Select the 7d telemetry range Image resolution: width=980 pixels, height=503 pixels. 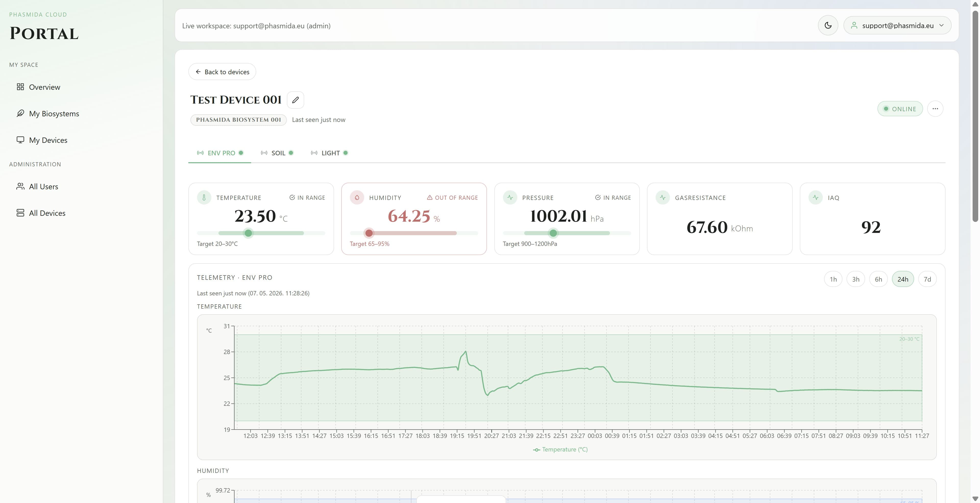click(927, 280)
